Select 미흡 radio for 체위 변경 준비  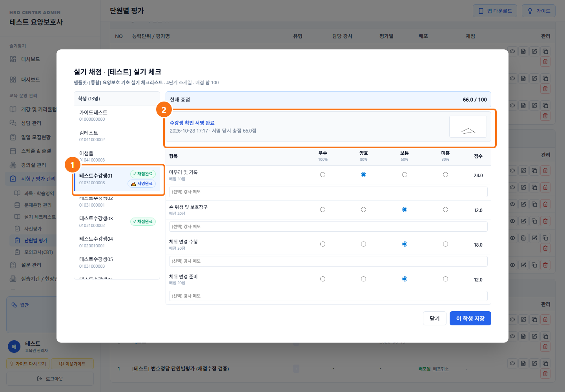click(445, 279)
